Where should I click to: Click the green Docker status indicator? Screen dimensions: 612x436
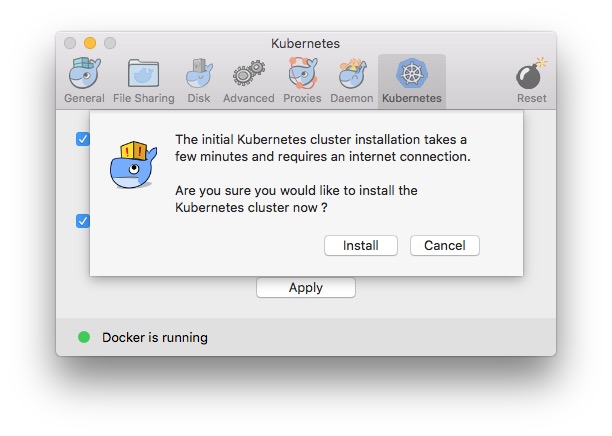pos(84,338)
